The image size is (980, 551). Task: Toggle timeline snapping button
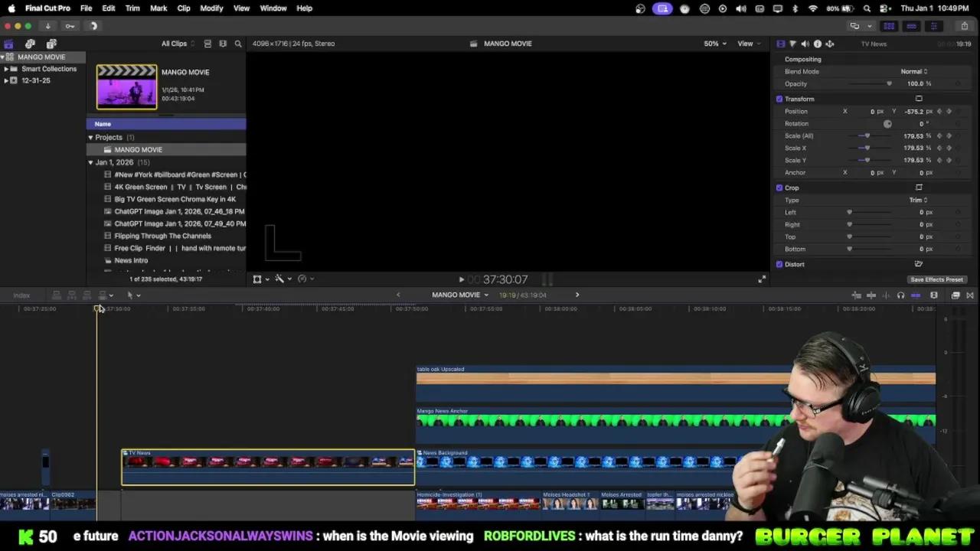click(916, 295)
